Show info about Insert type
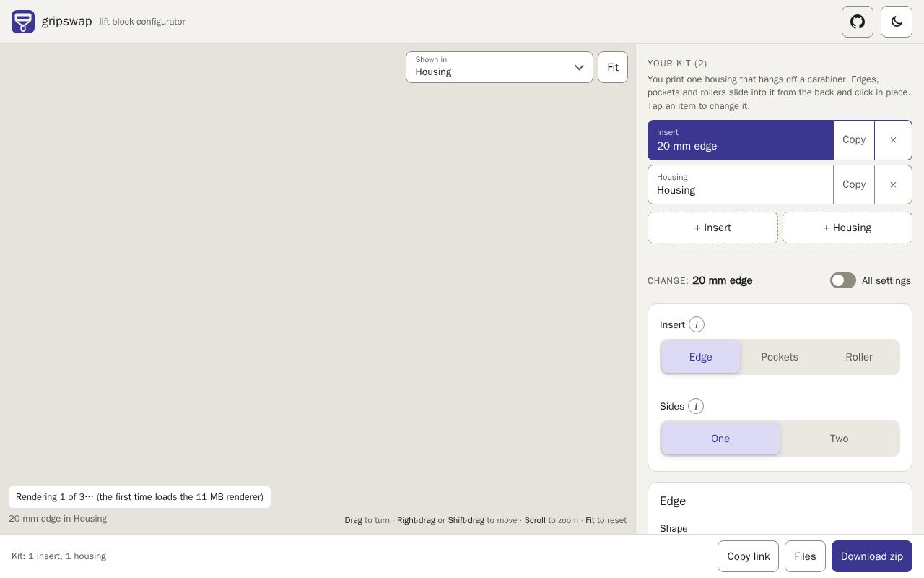This screenshot has width=924, height=578. pyautogui.click(x=697, y=325)
